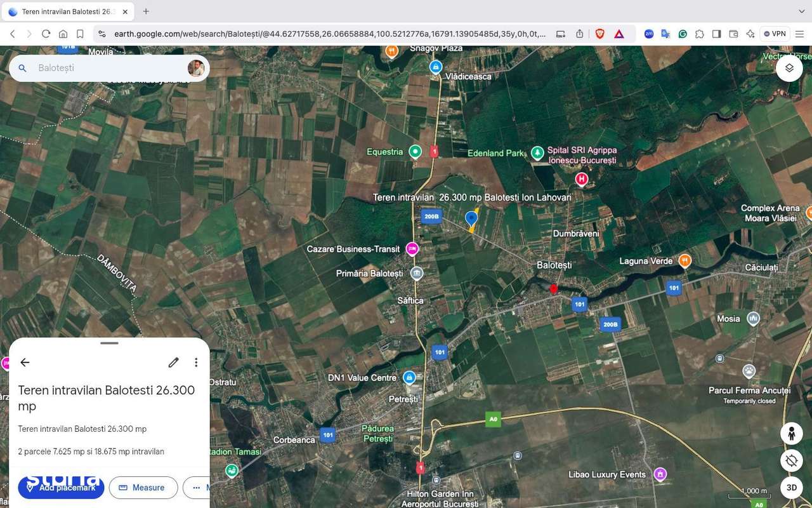Image resolution: width=812 pixels, height=508 pixels.
Task: Open your Google account avatar in search bar
Action: 196,68
